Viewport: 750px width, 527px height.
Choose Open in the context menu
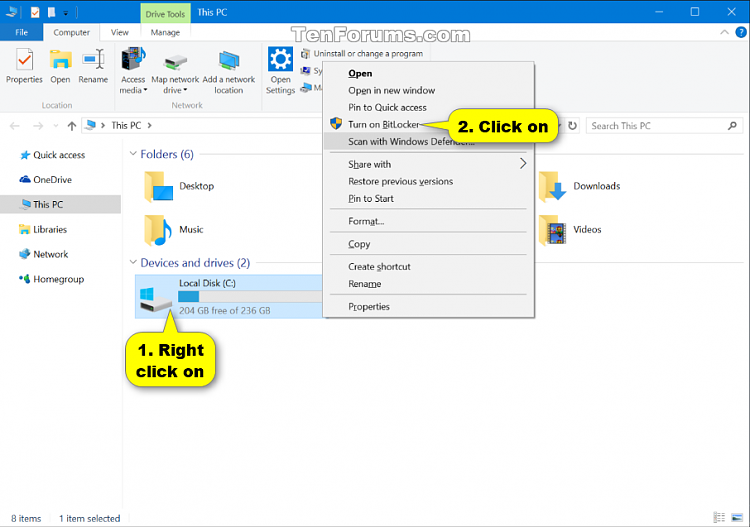coord(360,74)
